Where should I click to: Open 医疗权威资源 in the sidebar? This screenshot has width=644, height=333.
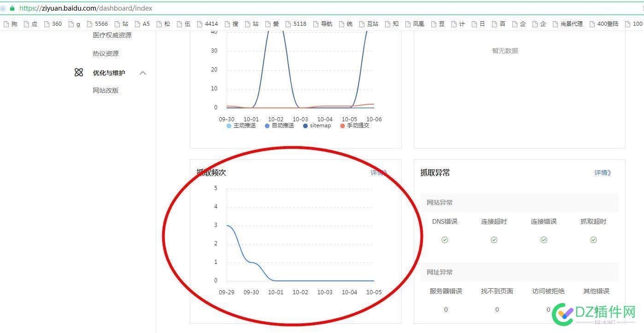coord(112,35)
